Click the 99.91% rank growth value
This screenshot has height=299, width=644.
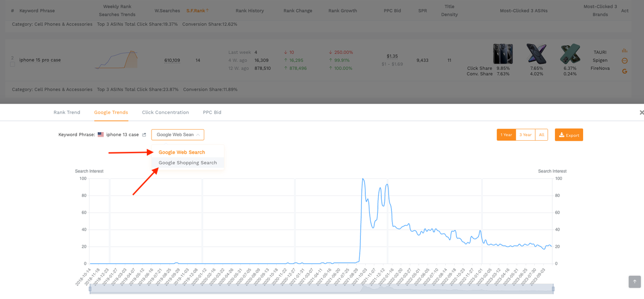click(x=343, y=60)
